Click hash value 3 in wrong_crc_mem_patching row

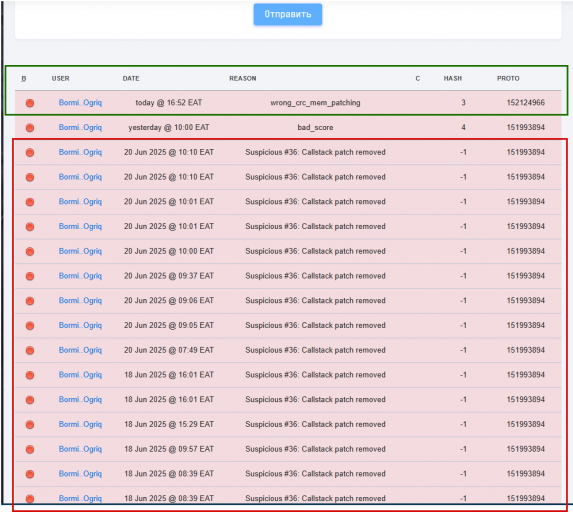point(463,103)
